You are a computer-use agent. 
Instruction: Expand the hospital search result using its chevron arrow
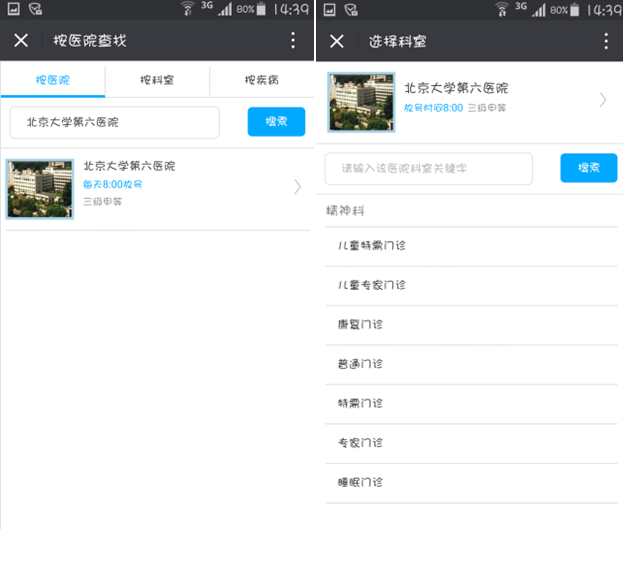(x=297, y=186)
